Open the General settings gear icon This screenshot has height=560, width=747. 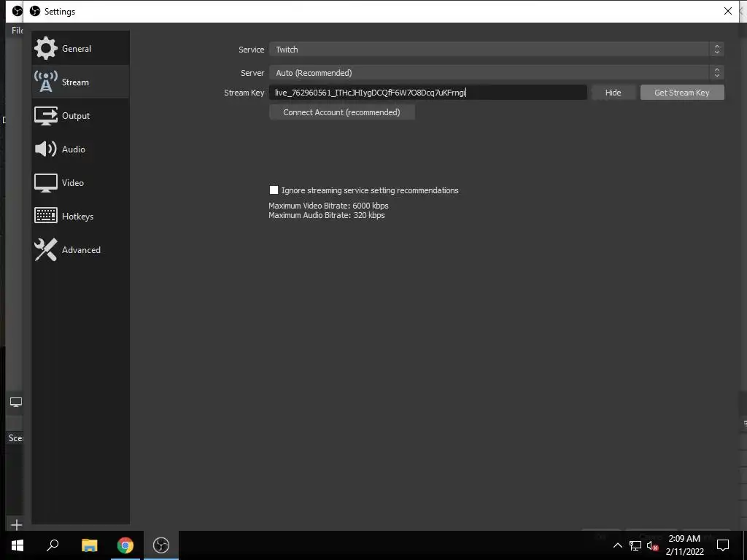pos(46,48)
